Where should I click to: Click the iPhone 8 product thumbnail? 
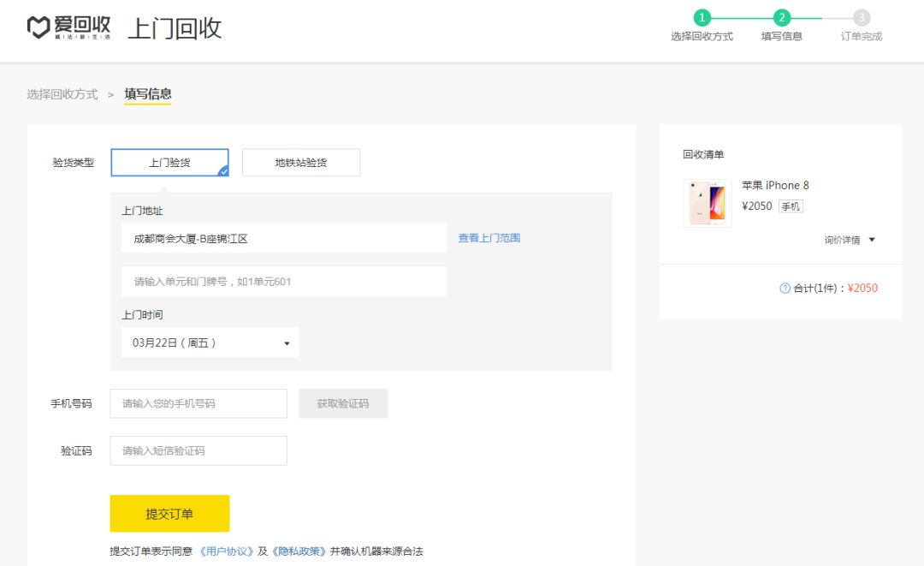pyautogui.click(x=707, y=203)
